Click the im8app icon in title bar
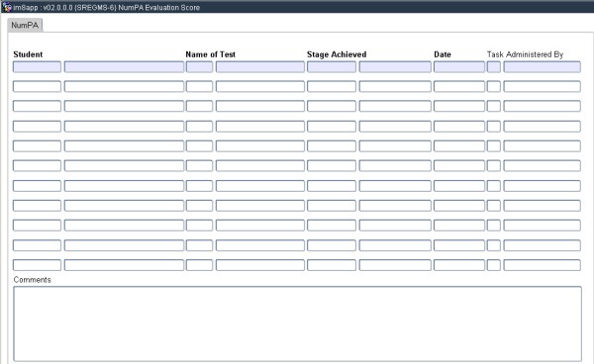 (x=7, y=7)
